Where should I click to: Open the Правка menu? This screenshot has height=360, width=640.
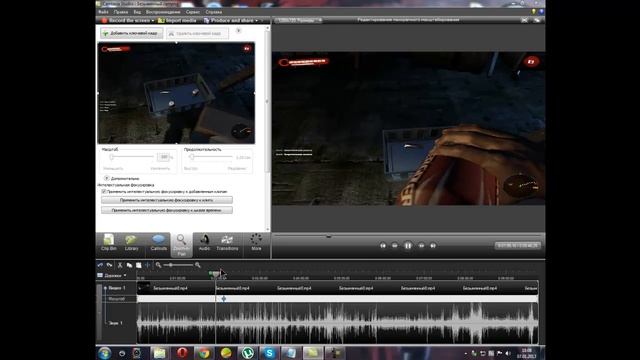tap(121, 12)
